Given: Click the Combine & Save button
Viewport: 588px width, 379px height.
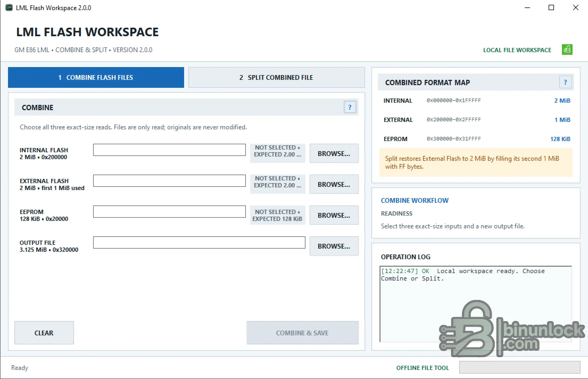Looking at the screenshot, I should coord(303,333).
